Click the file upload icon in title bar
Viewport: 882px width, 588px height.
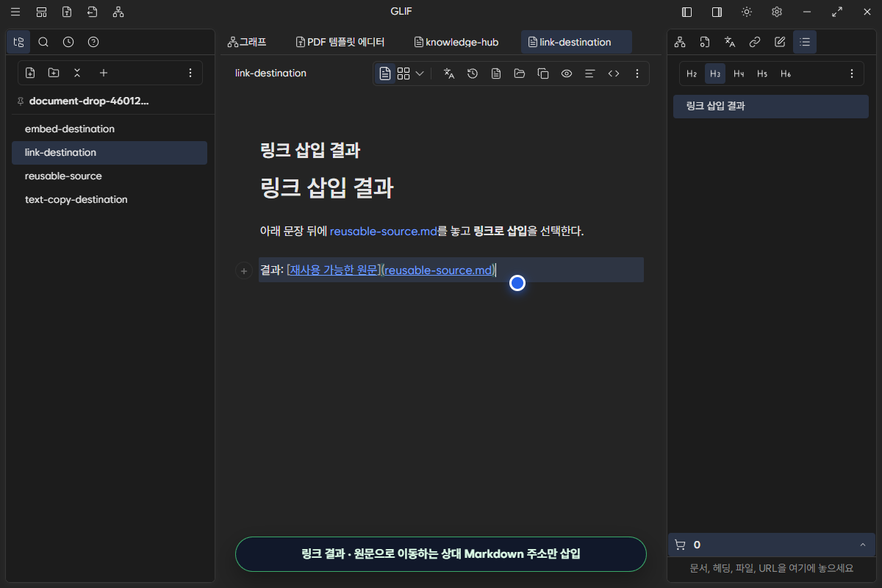[67, 12]
